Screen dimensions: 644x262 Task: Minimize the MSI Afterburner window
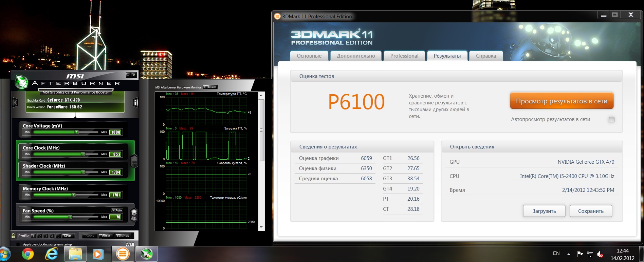pyautogui.click(x=128, y=75)
